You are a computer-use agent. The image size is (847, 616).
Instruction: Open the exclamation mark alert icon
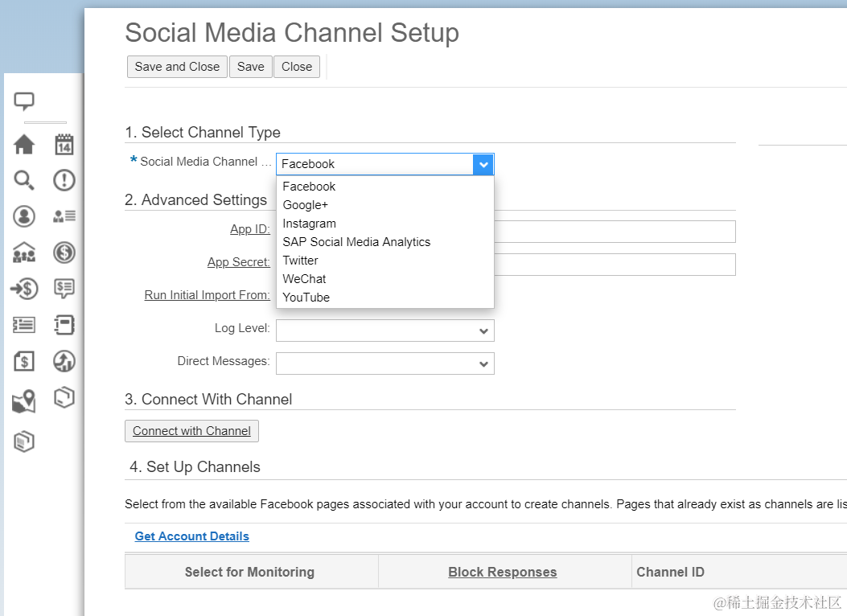click(64, 180)
